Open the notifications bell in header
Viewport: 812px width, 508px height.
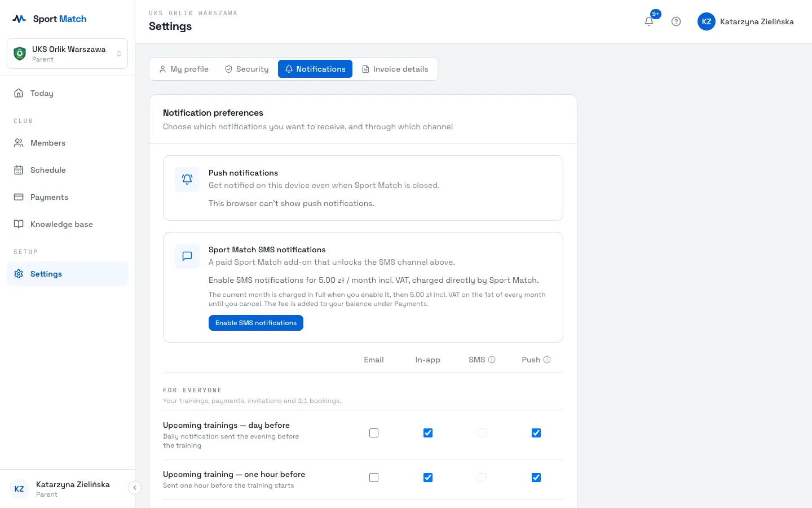point(649,21)
